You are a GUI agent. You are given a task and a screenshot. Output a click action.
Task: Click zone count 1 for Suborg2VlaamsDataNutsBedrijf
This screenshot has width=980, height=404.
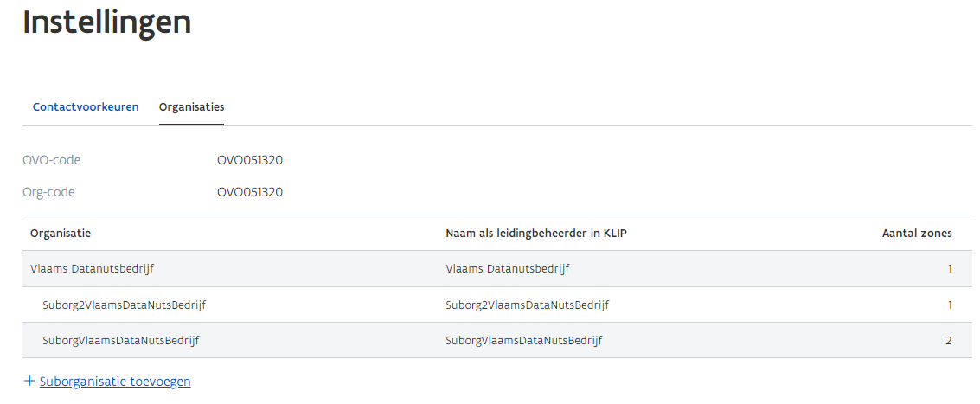pyautogui.click(x=949, y=305)
